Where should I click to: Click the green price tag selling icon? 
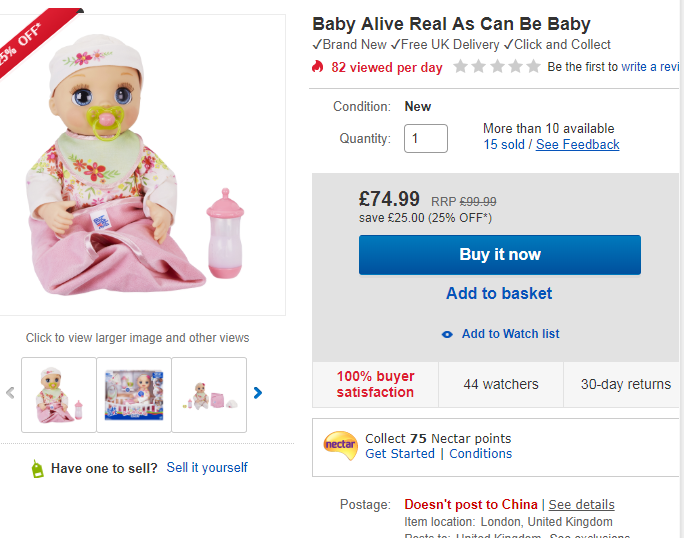click(37, 468)
